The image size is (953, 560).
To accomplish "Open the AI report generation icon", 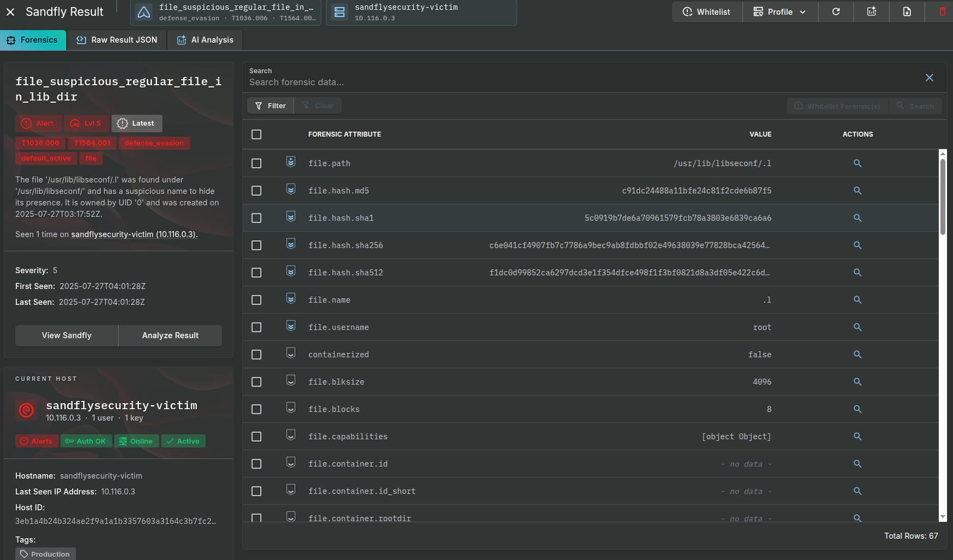I will pyautogui.click(x=871, y=11).
